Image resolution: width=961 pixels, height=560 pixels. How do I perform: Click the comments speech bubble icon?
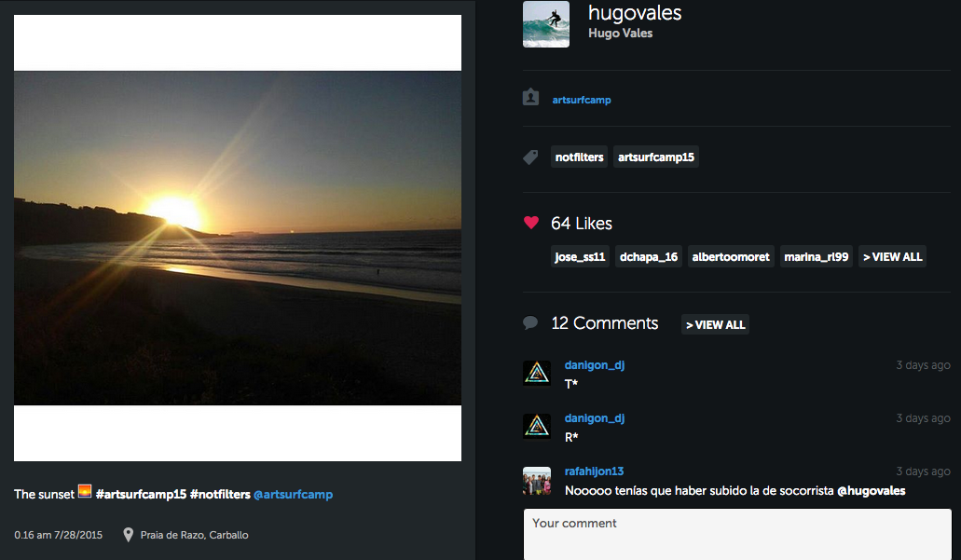pos(531,323)
